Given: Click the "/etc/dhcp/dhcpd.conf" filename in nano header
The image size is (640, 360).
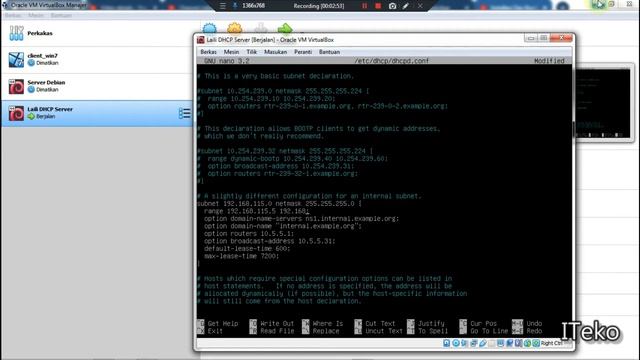Looking at the screenshot, I should point(391,61).
